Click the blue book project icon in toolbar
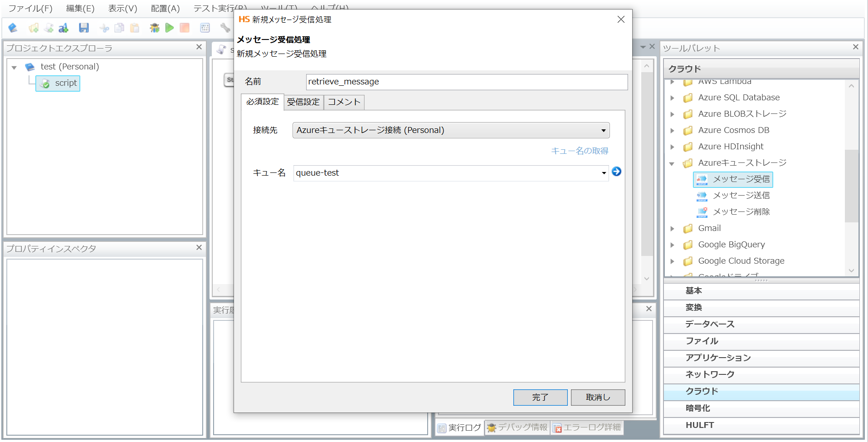 coord(13,28)
